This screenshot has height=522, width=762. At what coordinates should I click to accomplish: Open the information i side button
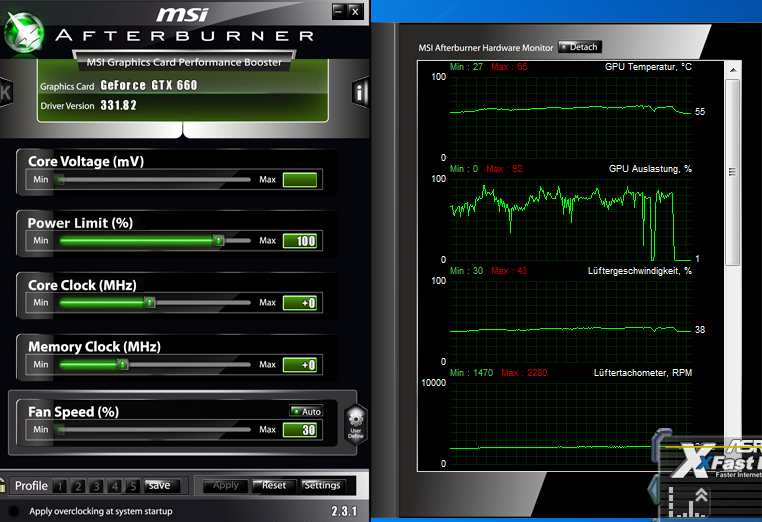pyautogui.click(x=360, y=92)
